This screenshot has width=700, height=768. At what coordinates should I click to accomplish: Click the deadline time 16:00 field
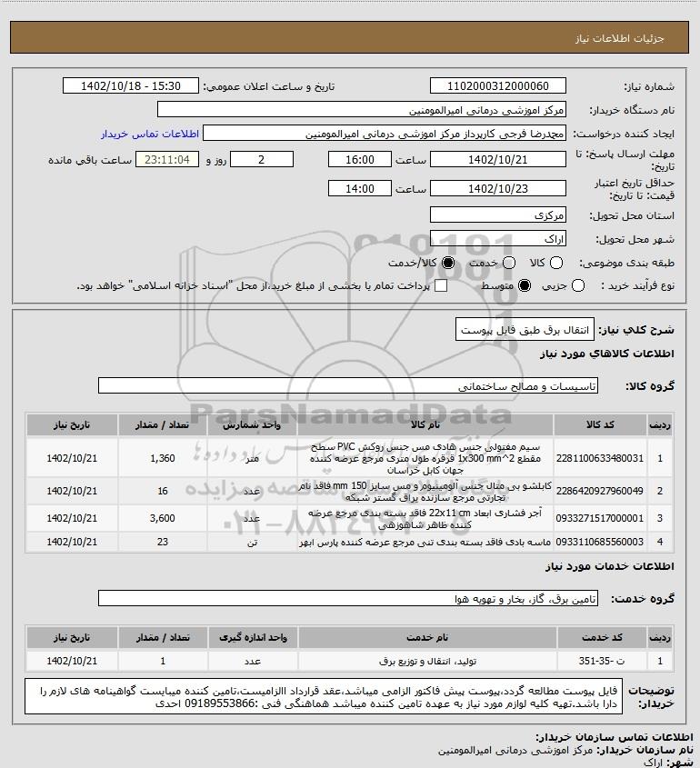click(x=360, y=160)
